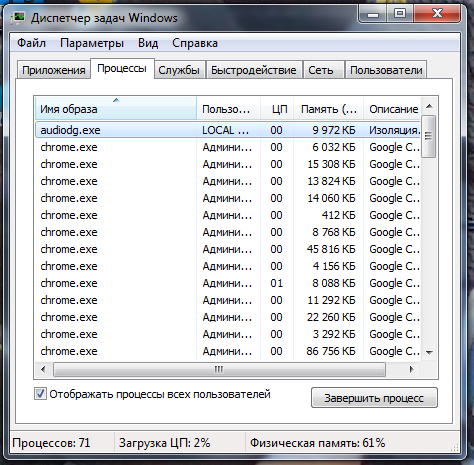Select chrome.exe using 13 824 КБ

point(228,181)
